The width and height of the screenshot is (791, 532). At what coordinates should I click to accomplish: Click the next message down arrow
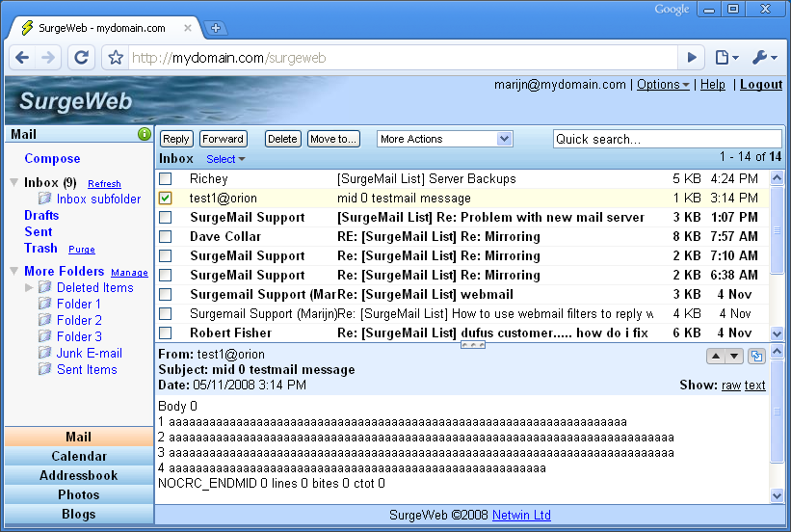tap(734, 357)
